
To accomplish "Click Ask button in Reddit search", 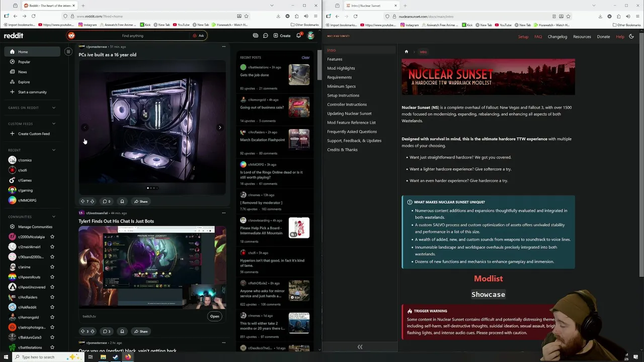I will (x=198, y=36).
